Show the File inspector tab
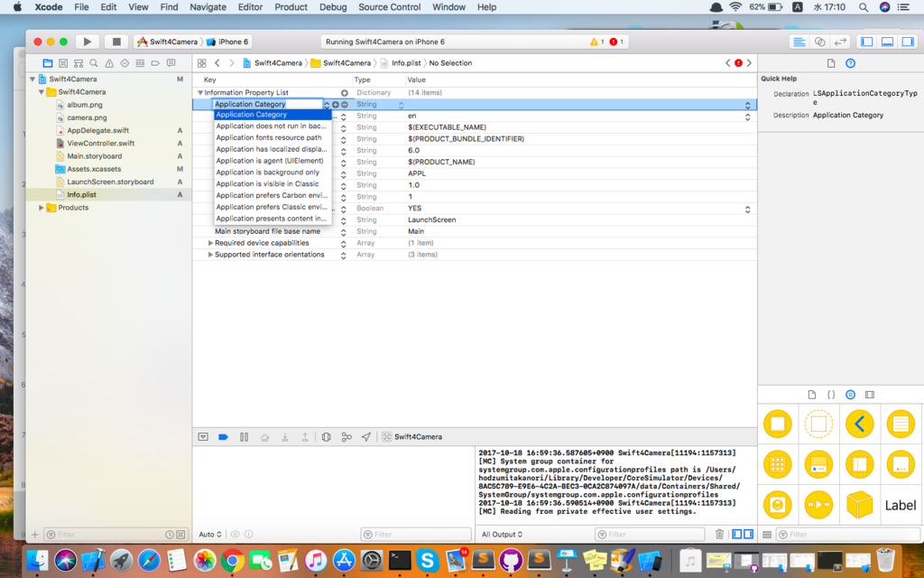This screenshot has height=578, width=924. 831,63
